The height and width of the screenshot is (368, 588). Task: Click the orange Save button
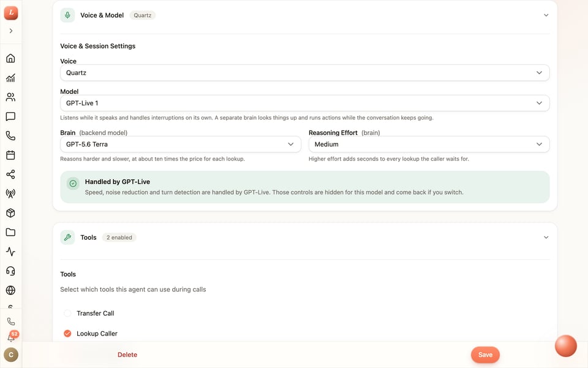pos(485,355)
